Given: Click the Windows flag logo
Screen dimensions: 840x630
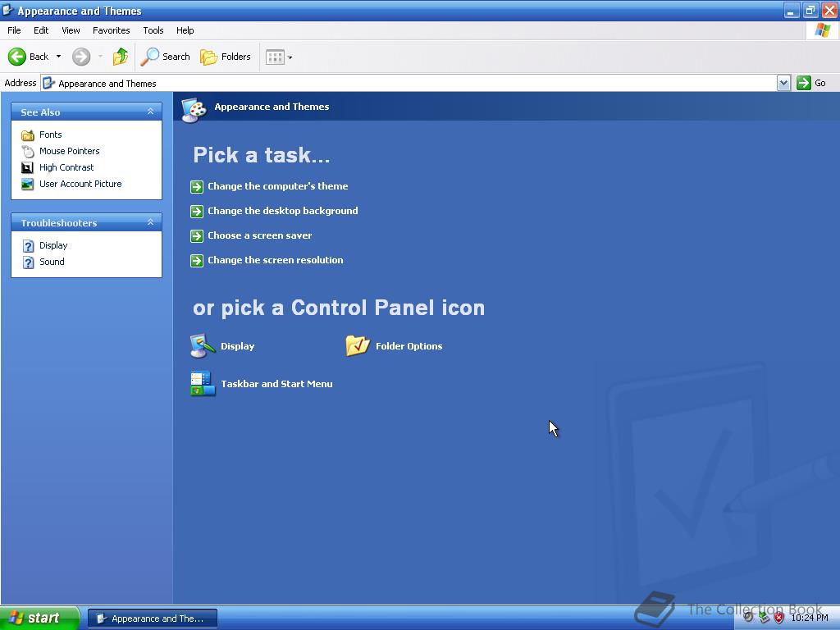Looking at the screenshot, I should tap(822, 30).
